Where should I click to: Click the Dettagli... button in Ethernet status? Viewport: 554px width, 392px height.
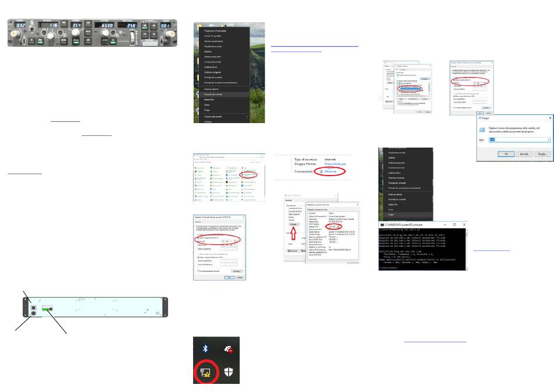pyautogui.click(x=294, y=225)
